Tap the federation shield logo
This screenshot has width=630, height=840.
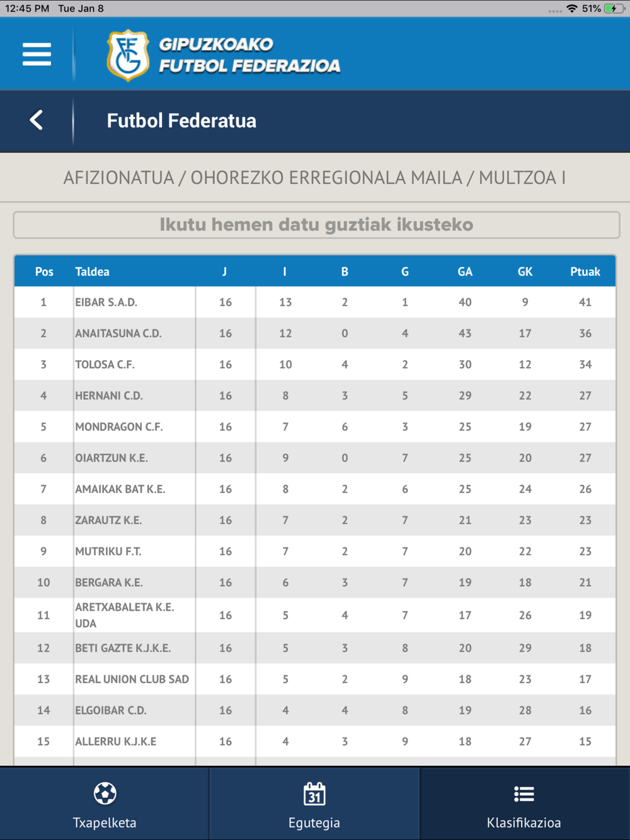[128, 55]
